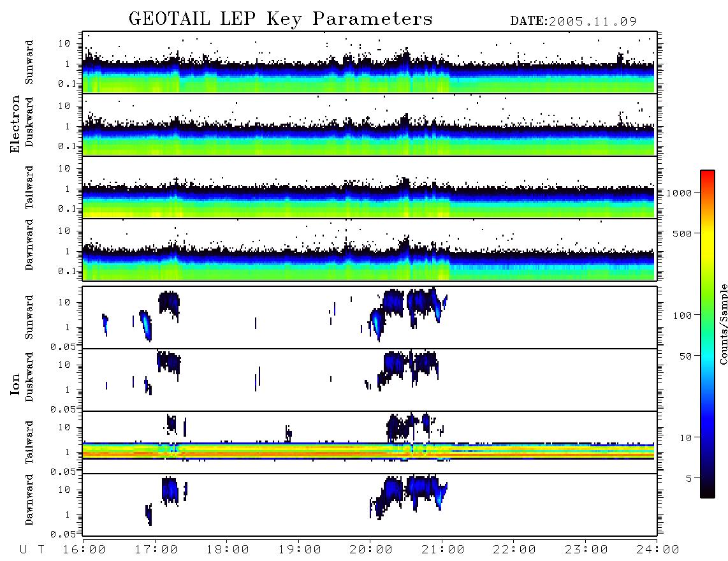Click the Ion "Tailward" axis label
Screen dimensions: 728x561
pos(29,442)
